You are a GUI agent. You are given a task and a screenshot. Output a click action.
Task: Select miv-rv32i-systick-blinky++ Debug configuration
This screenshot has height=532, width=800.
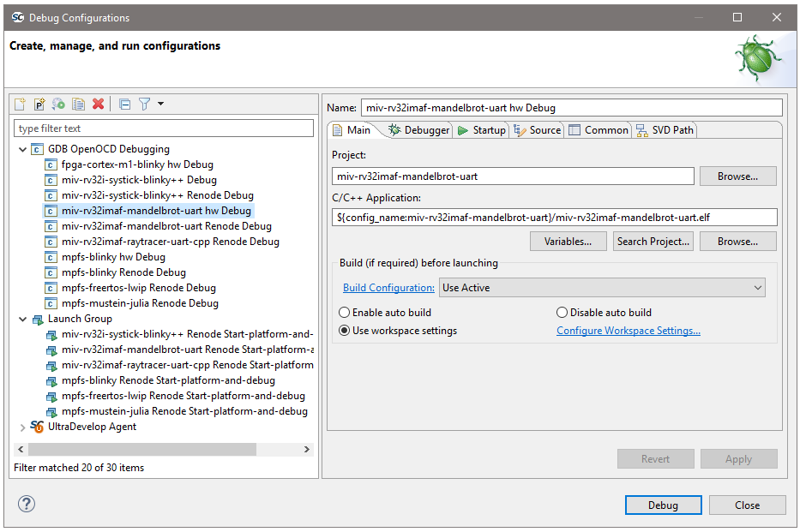coord(139,180)
